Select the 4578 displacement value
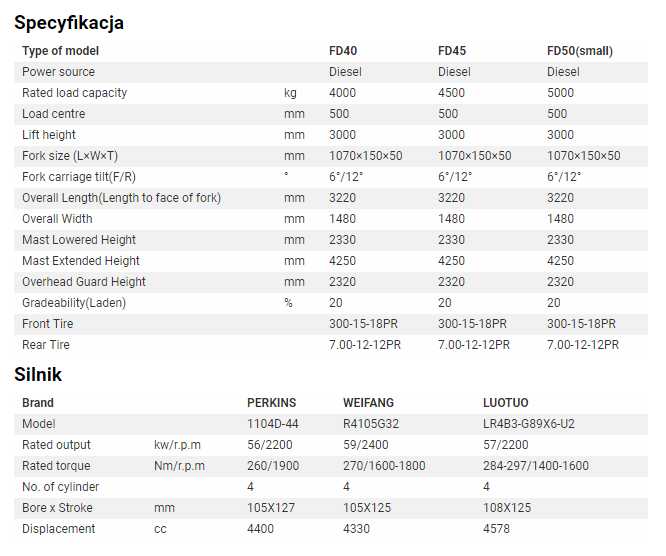The image size is (666, 556). [x=496, y=529]
